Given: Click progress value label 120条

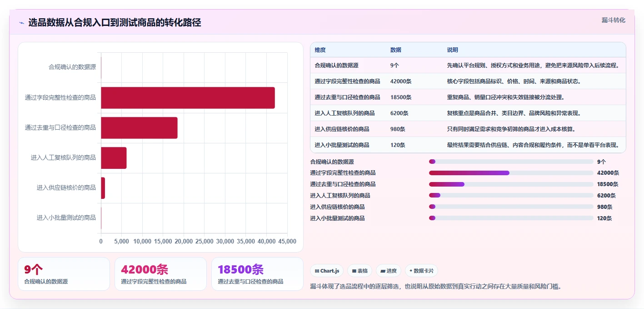Looking at the screenshot, I should 605,218.
